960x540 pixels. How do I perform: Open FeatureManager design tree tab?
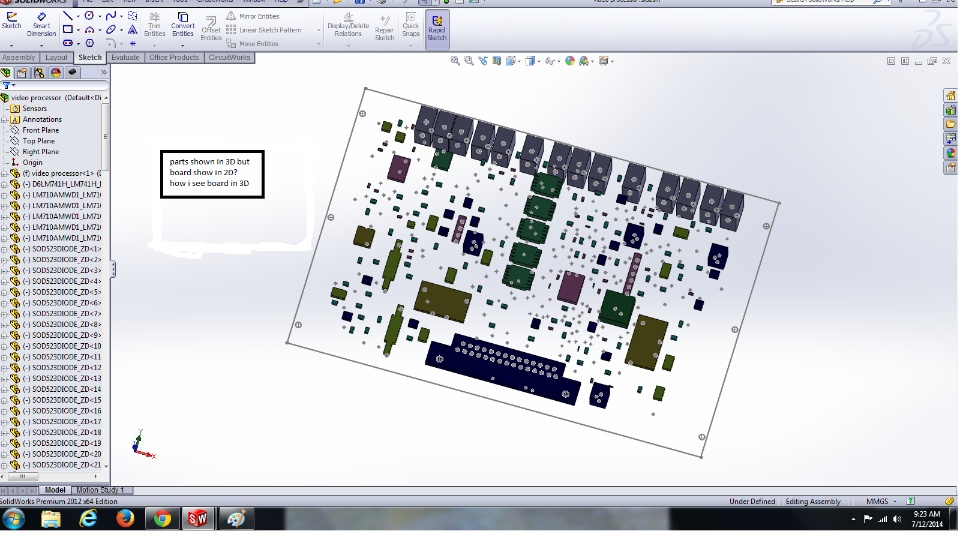(x=6, y=73)
